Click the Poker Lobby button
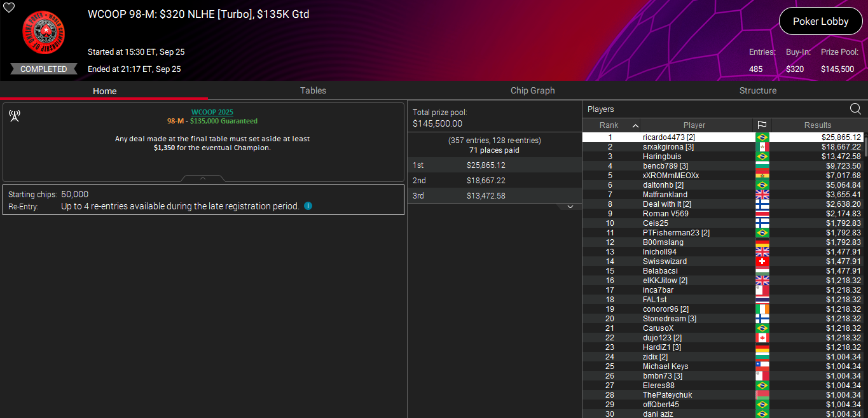Image resolution: width=868 pixels, height=418 pixels. tap(820, 21)
